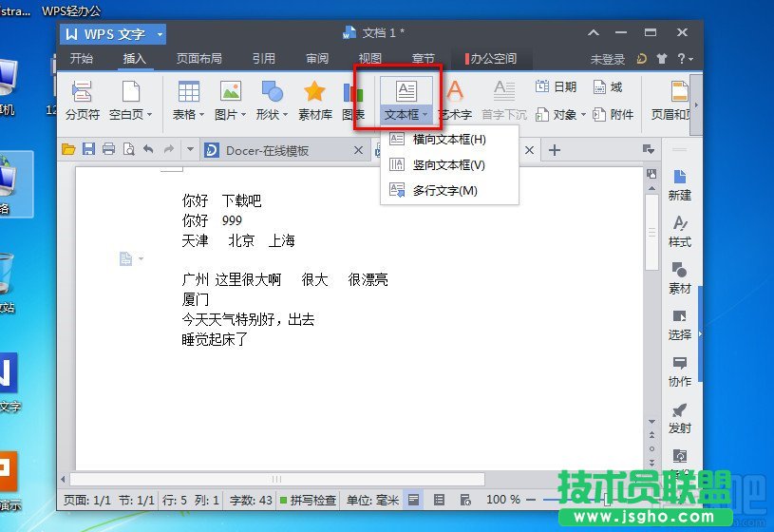Open quick access toolbar customize arrow
774x532 pixels.
[x=190, y=149]
